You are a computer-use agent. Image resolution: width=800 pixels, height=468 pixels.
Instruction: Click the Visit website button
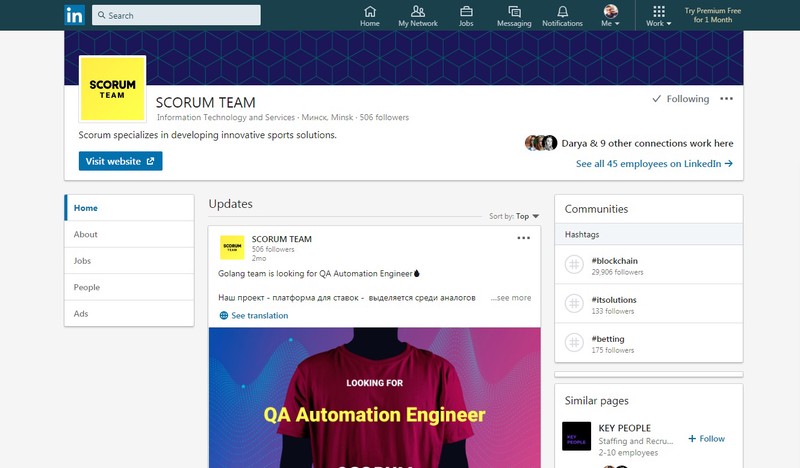pos(120,161)
